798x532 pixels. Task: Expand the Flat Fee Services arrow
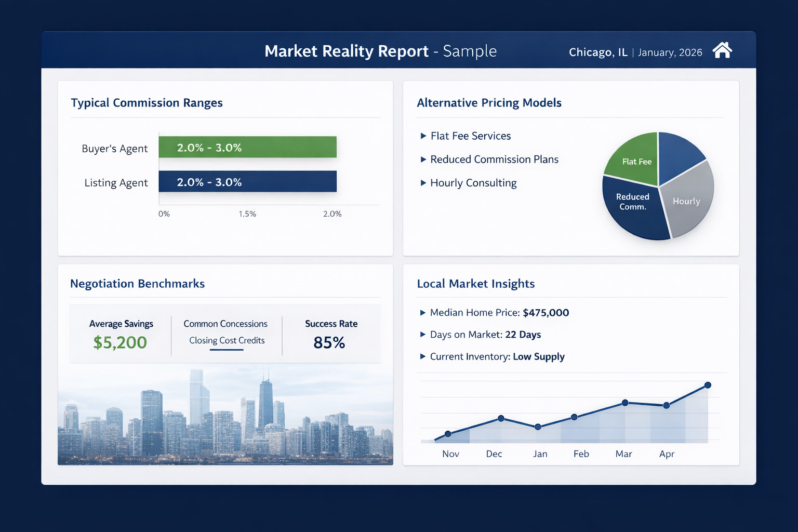[423, 136]
